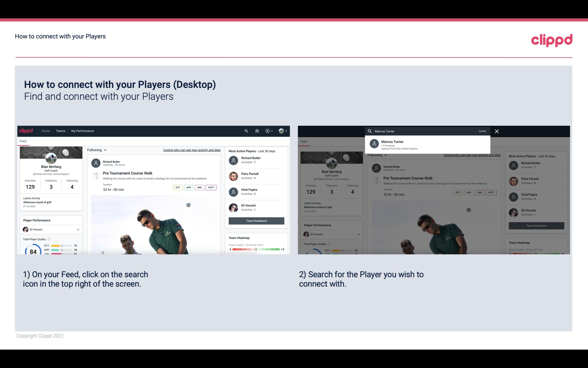Click the close X icon on search overlay
Screen dimensions: 588x368
pyautogui.click(x=497, y=131)
